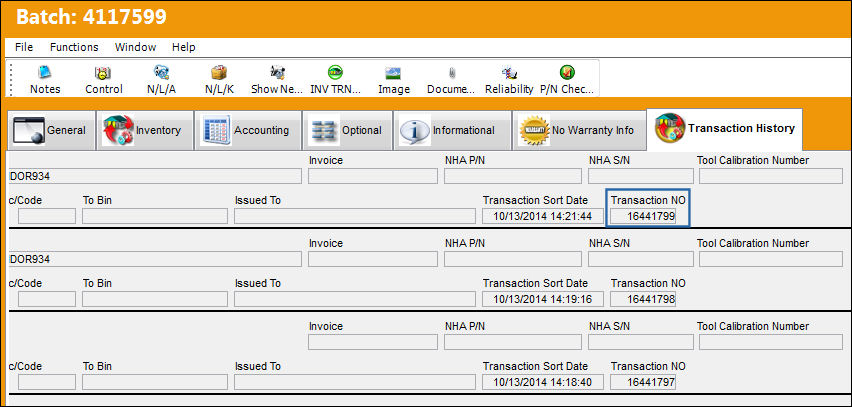This screenshot has width=852, height=407.
Task: Click c/Code field in transaction 16441797
Action: click(47, 383)
